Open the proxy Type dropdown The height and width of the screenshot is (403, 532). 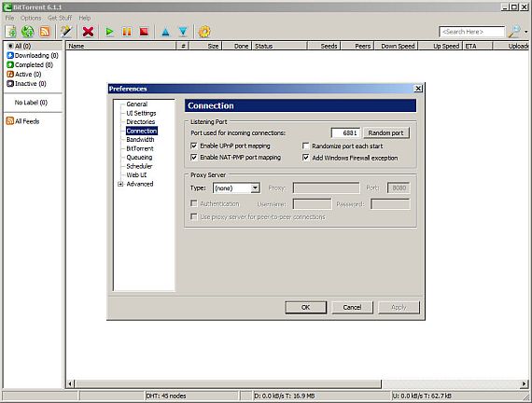pyautogui.click(x=236, y=188)
